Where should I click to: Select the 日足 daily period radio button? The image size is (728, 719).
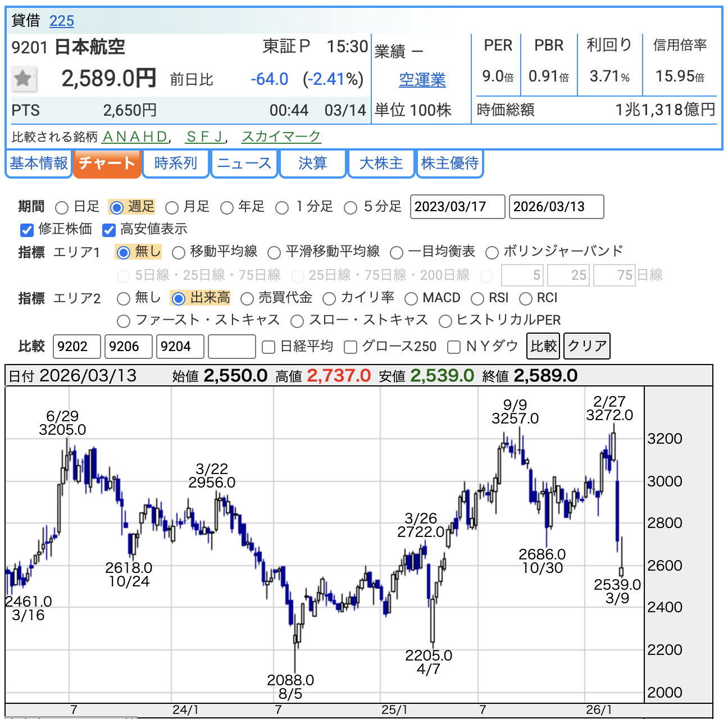[62, 208]
